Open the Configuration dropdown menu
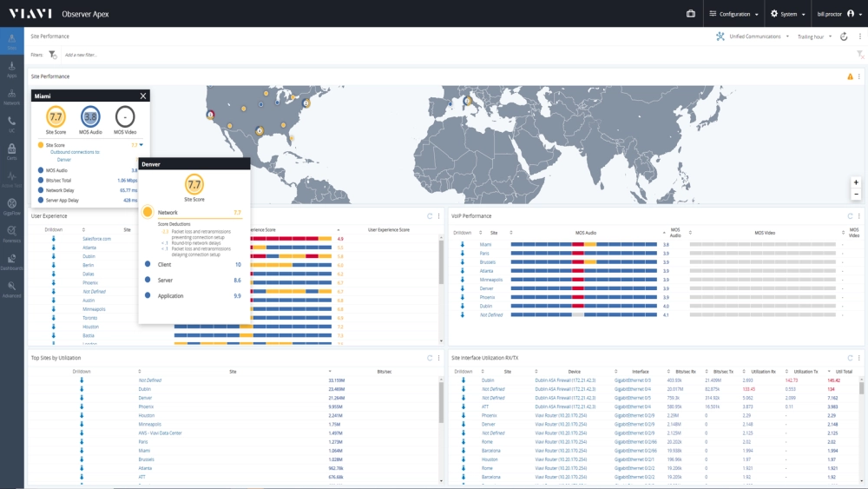868x489 pixels. pyautogui.click(x=734, y=14)
